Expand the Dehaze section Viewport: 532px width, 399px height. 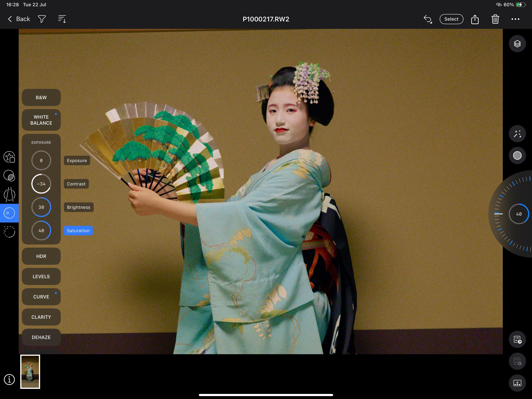point(41,337)
